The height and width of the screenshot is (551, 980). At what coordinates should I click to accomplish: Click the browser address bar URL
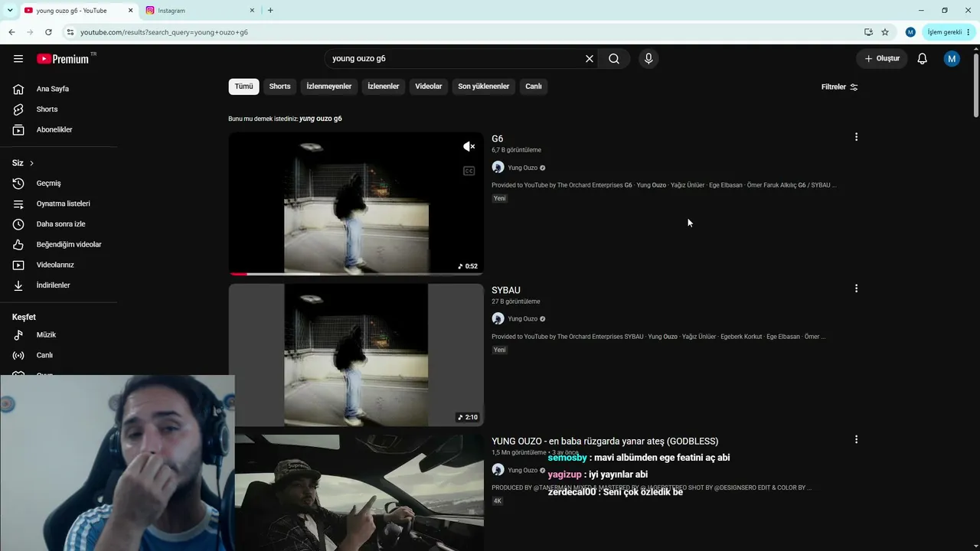(x=164, y=32)
